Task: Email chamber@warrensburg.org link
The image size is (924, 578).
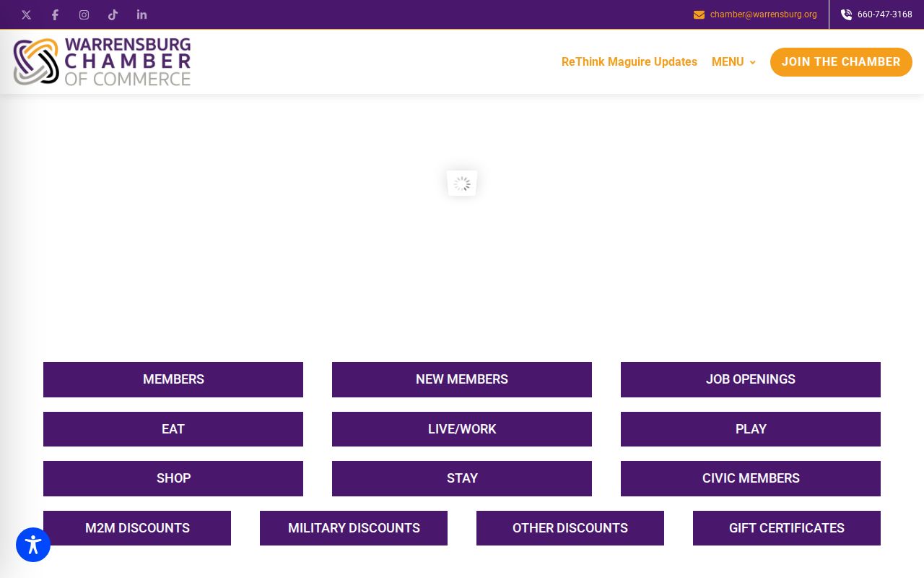Action: tap(764, 14)
